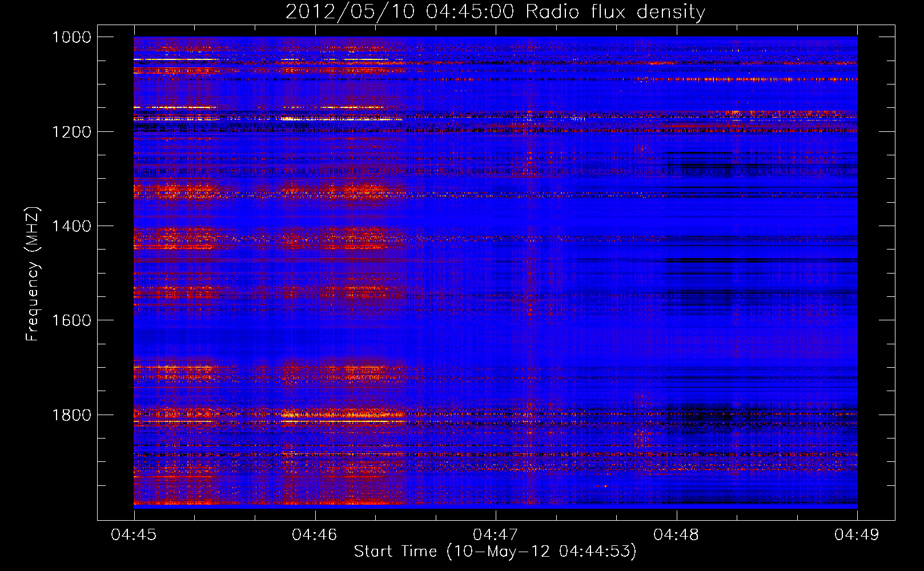Click the 1800 frequency tick label
Viewport: 924px width, 571px height.
pos(71,415)
